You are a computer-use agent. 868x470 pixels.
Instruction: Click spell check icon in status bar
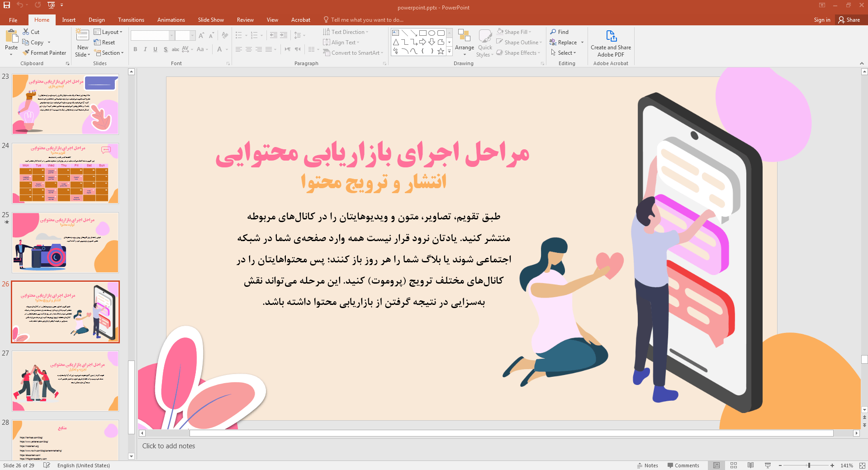pyautogui.click(x=47, y=465)
